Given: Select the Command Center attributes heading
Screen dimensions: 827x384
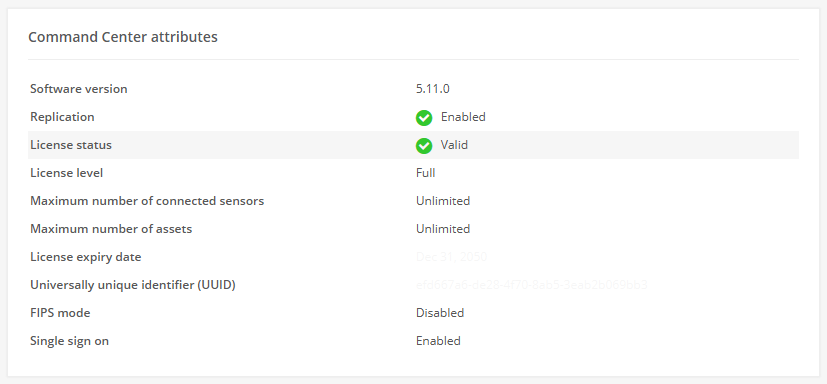Looking at the screenshot, I should (123, 37).
